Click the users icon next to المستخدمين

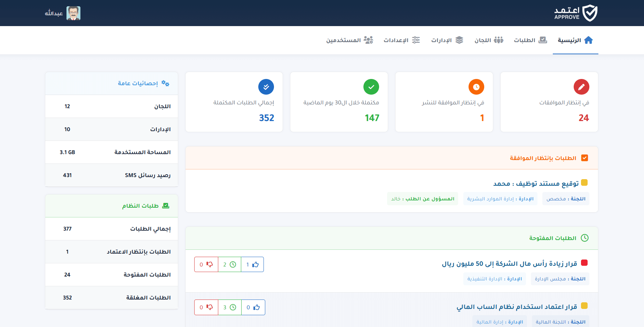pos(369,40)
